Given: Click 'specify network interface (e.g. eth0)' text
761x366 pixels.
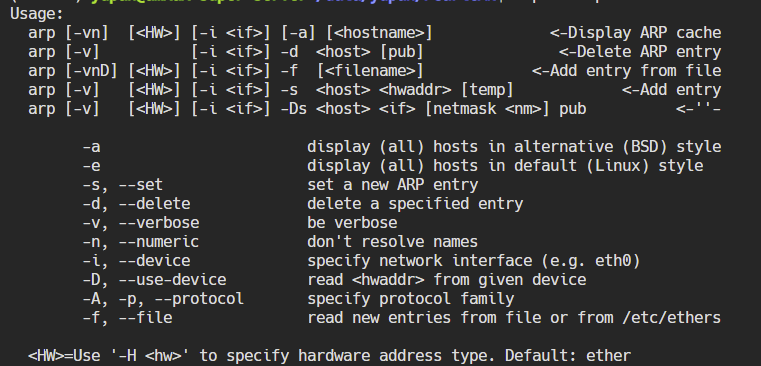Looking at the screenshot, I should 474,261.
